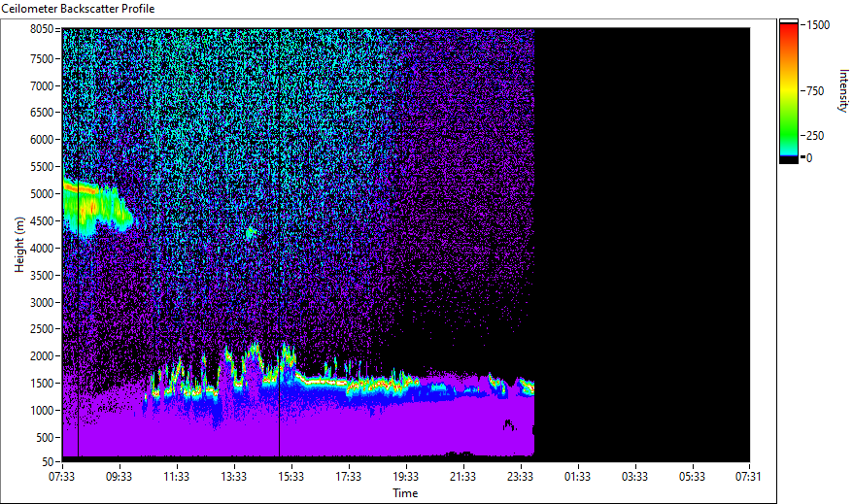Click the 4500 height axis value

coord(42,221)
